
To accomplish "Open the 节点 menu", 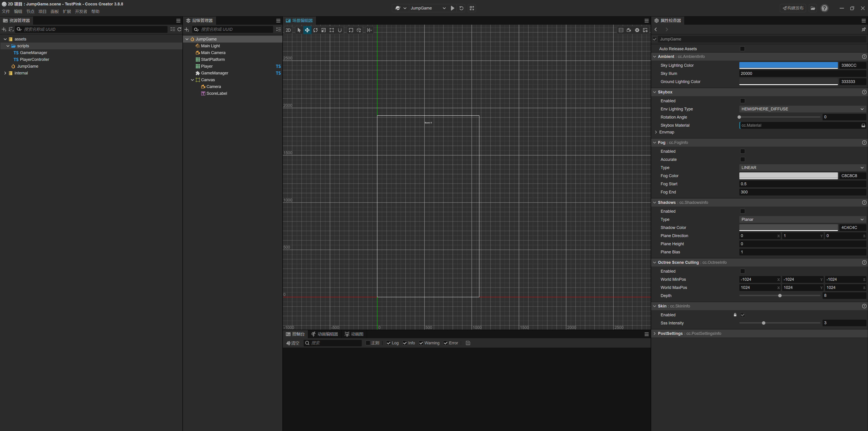I will point(30,12).
